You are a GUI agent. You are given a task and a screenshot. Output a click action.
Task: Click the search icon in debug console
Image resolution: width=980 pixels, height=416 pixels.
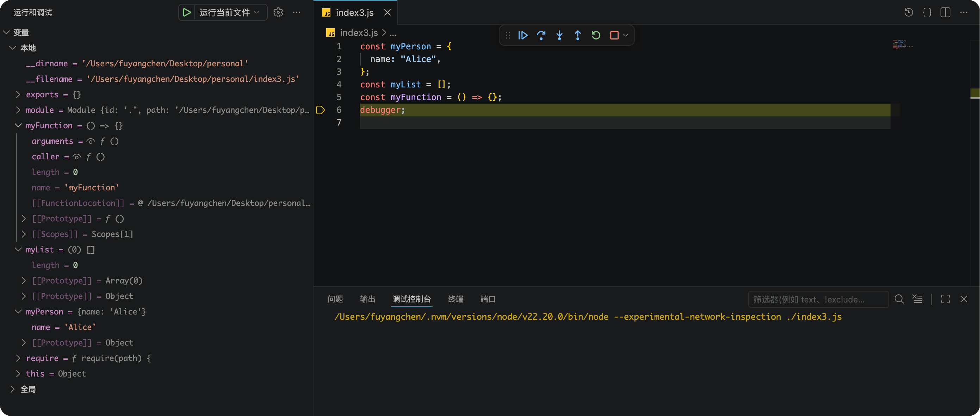(x=899, y=299)
